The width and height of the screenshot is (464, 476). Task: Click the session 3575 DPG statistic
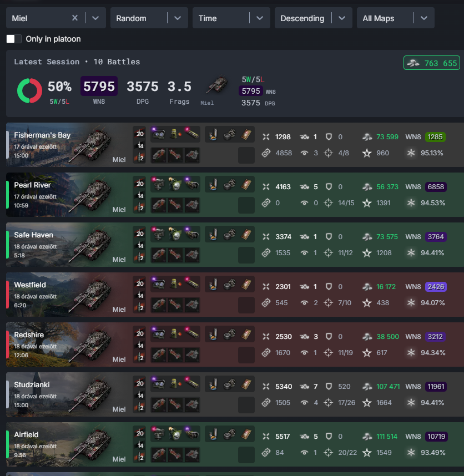click(143, 92)
